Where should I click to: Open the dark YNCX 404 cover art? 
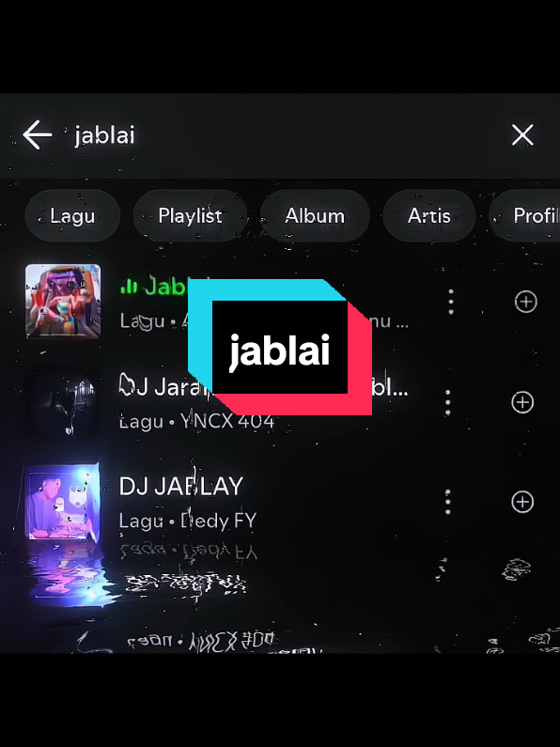tap(63, 402)
